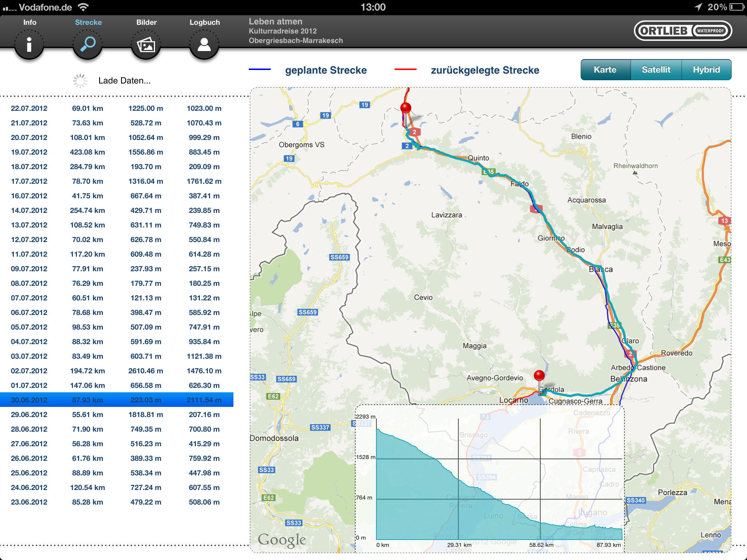The height and width of the screenshot is (560, 747).
Task: Tap the red start pin at top
Action: (406, 108)
